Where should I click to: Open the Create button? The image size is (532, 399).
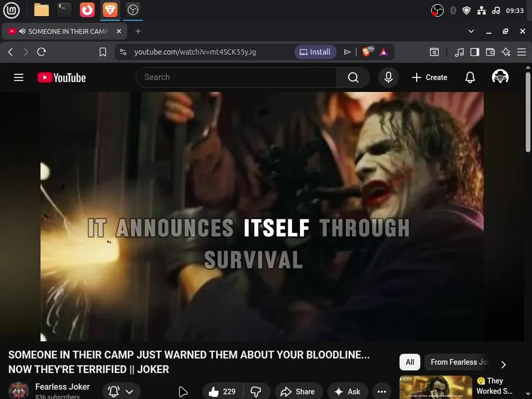click(x=429, y=78)
